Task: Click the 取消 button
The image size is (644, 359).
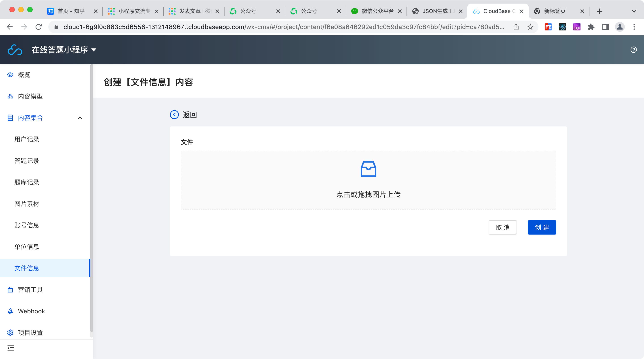Action: [x=502, y=227]
